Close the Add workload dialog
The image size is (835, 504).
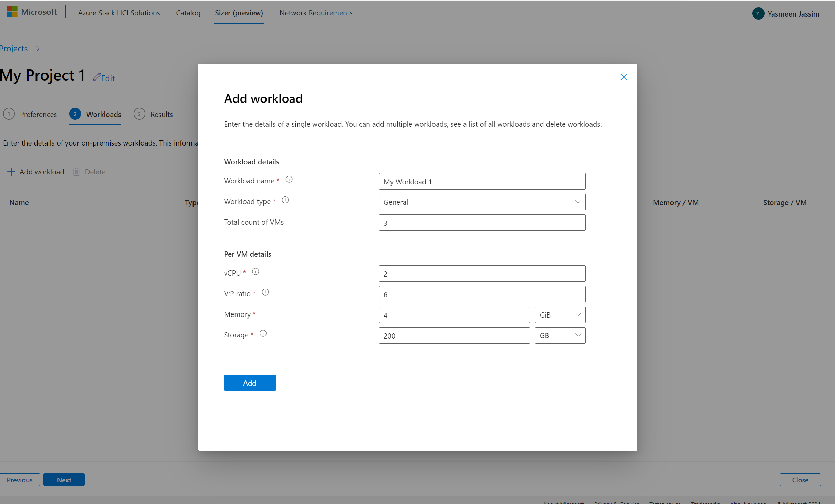point(624,77)
